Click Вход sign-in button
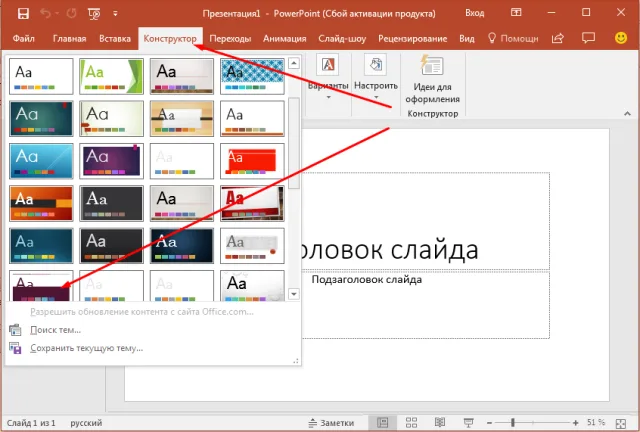Viewport: 640px width, 432px height. coord(474,13)
